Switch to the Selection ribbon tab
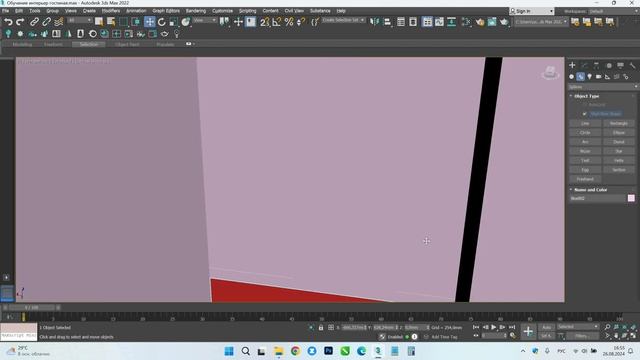640x360 pixels. pyautogui.click(x=89, y=44)
